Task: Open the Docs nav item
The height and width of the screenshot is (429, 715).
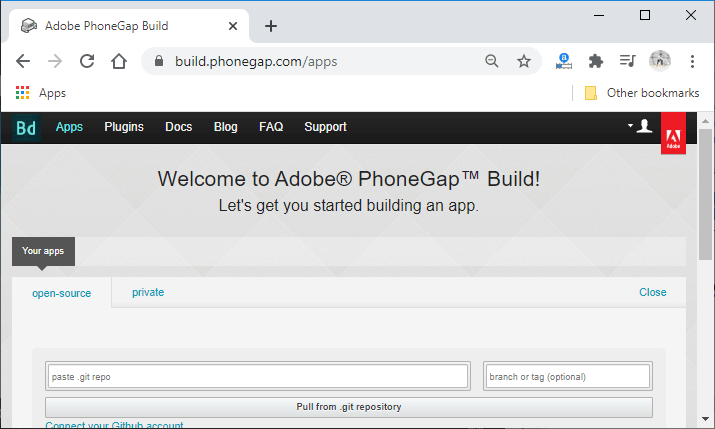Action: coord(179,127)
